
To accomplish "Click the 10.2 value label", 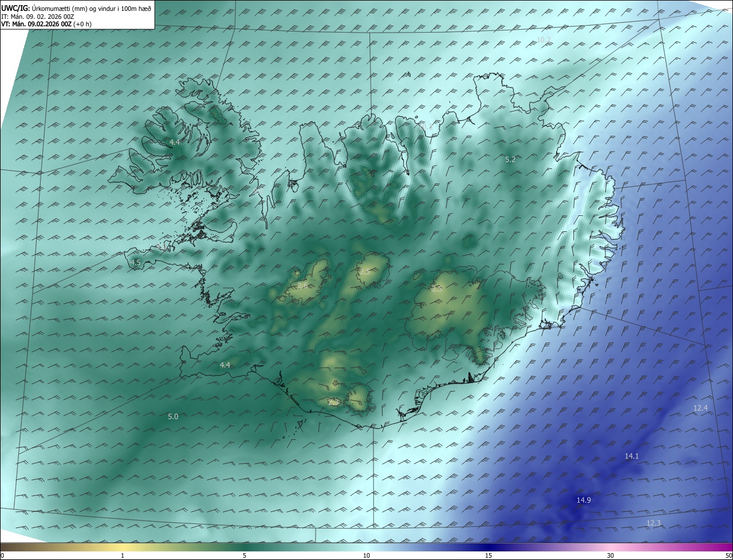I will tap(543, 40).
